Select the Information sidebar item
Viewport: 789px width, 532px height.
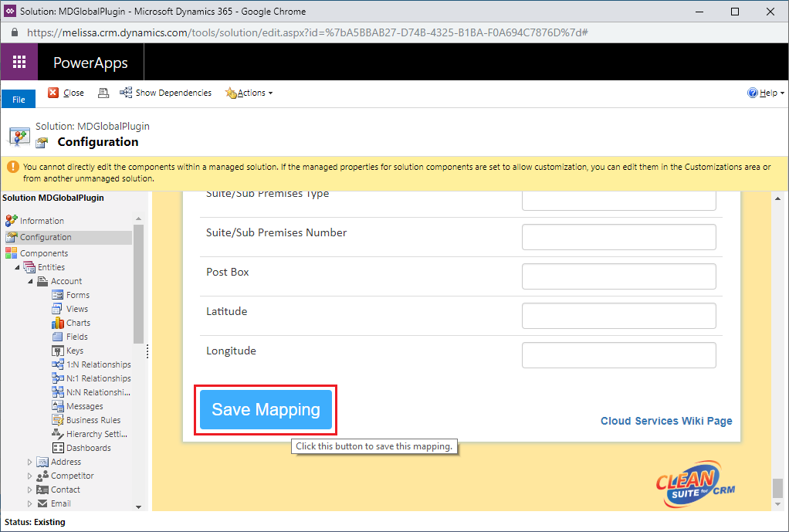[x=42, y=221]
